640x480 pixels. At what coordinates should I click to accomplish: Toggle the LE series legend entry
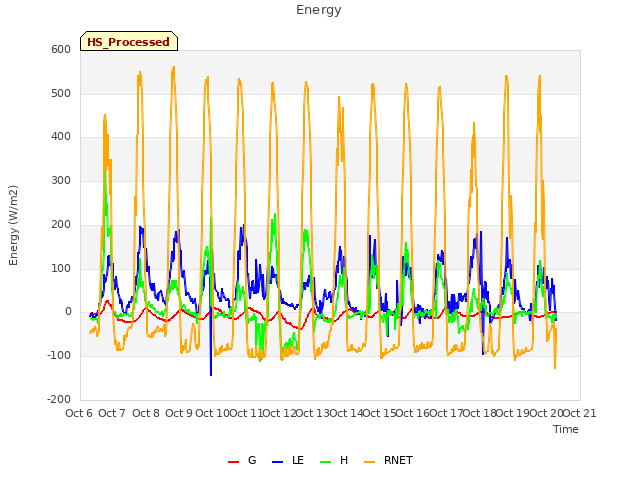pyautogui.click(x=288, y=460)
